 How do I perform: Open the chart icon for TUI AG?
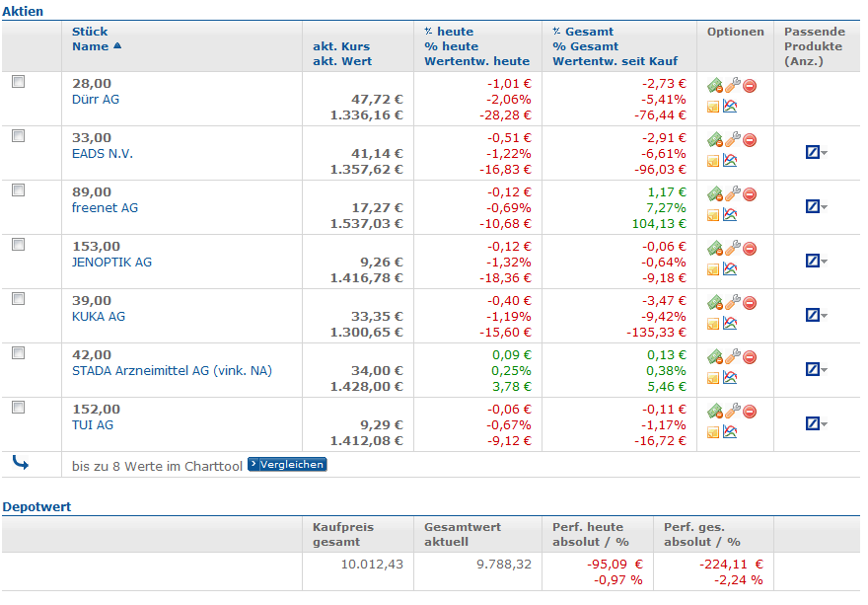732,432
